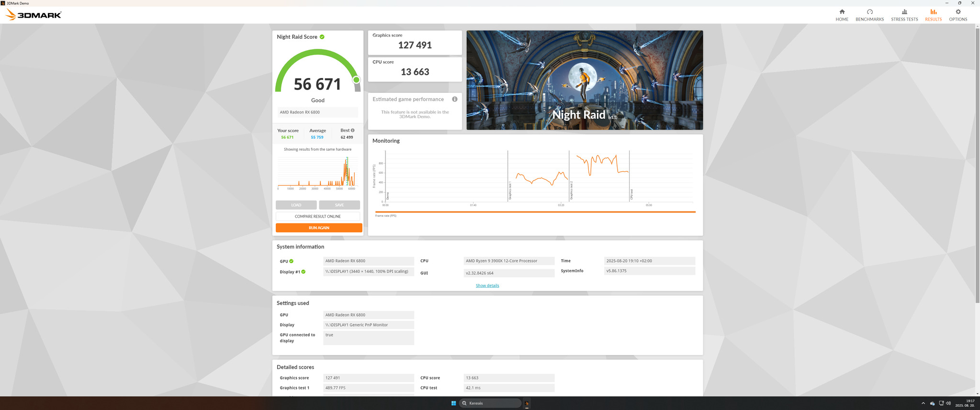Show hidden system tray icons
Image resolution: width=980 pixels, height=410 pixels.
pyautogui.click(x=923, y=403)
